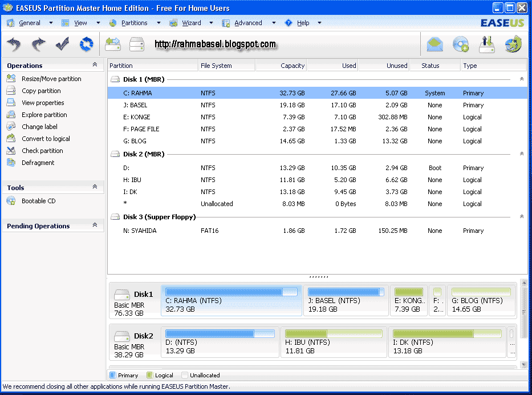Collapse the Disk 2 (MBR) group

[522, 154]
